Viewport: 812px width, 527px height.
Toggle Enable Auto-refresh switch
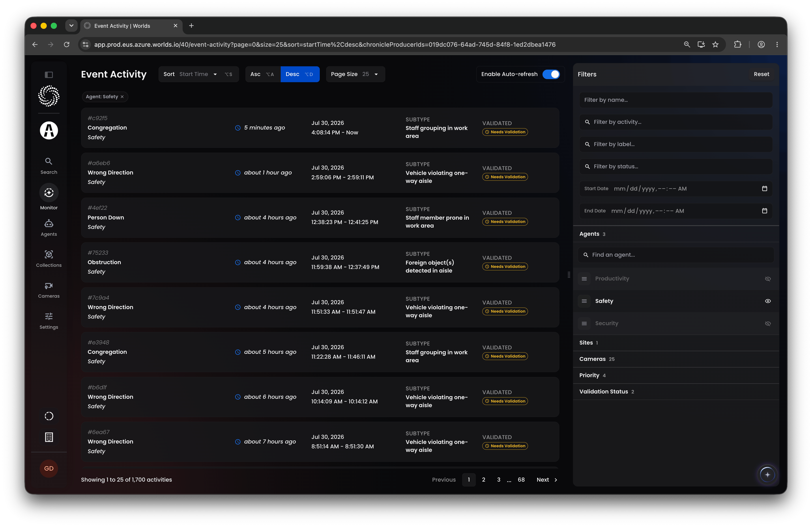[551, 74]
